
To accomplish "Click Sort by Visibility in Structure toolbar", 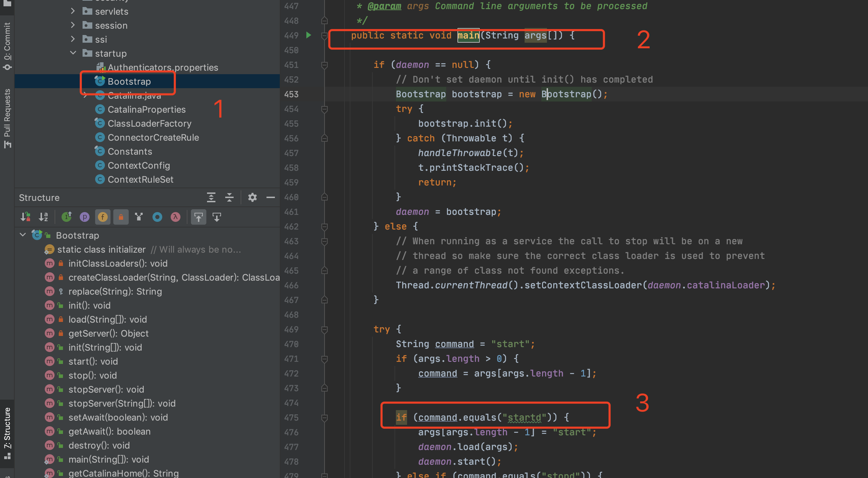I will coord(25,217).
